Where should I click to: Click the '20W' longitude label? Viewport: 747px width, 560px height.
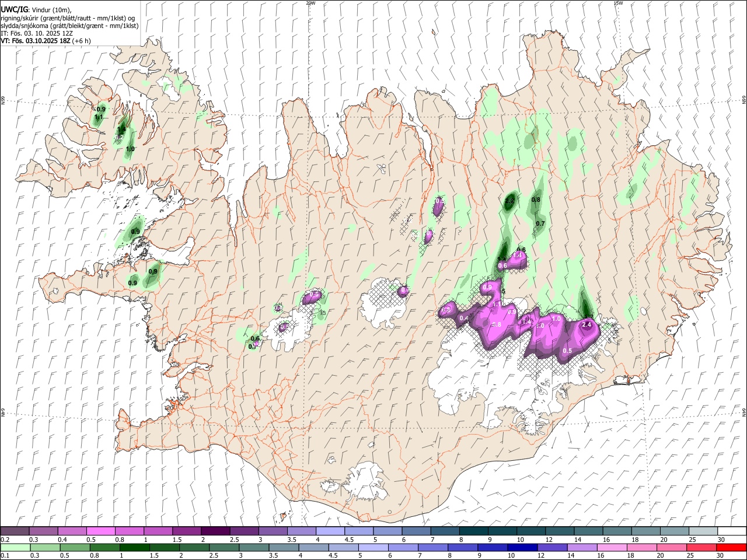pos(310,3)
